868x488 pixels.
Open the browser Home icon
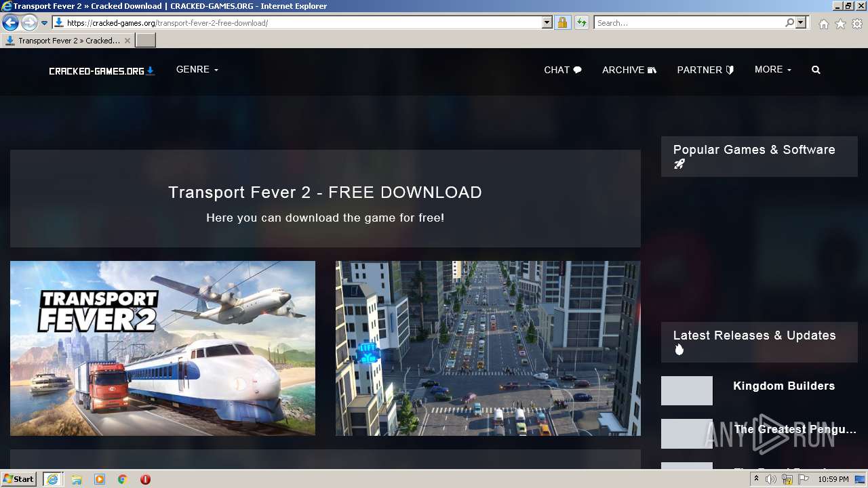(823, 24)
